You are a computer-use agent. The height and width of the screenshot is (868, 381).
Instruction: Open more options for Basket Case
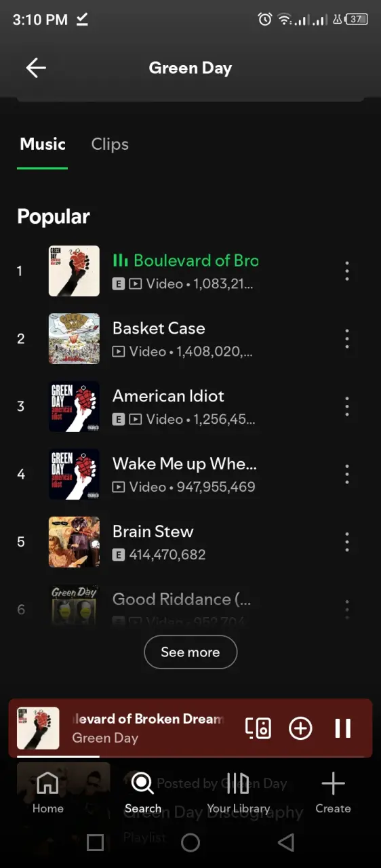click(x=347, y=338)
